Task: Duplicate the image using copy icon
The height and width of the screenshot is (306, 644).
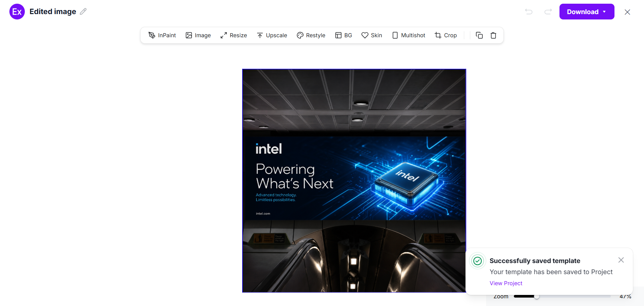Action: pyautogui.click(x=479, y=35)
